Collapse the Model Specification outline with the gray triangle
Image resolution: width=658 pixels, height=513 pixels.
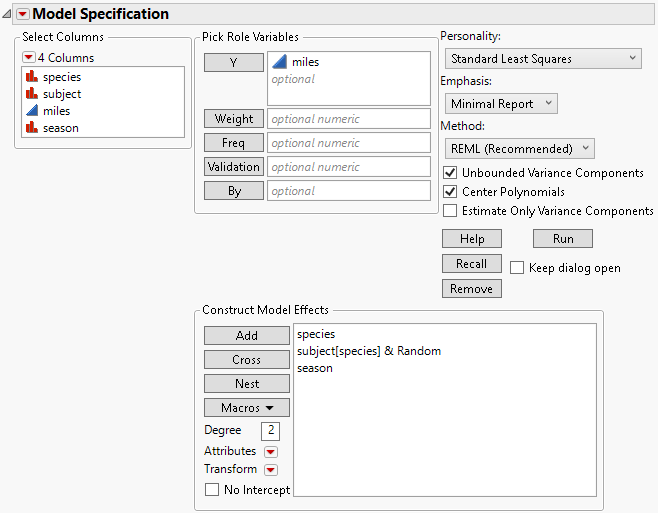tap(8, 14)
